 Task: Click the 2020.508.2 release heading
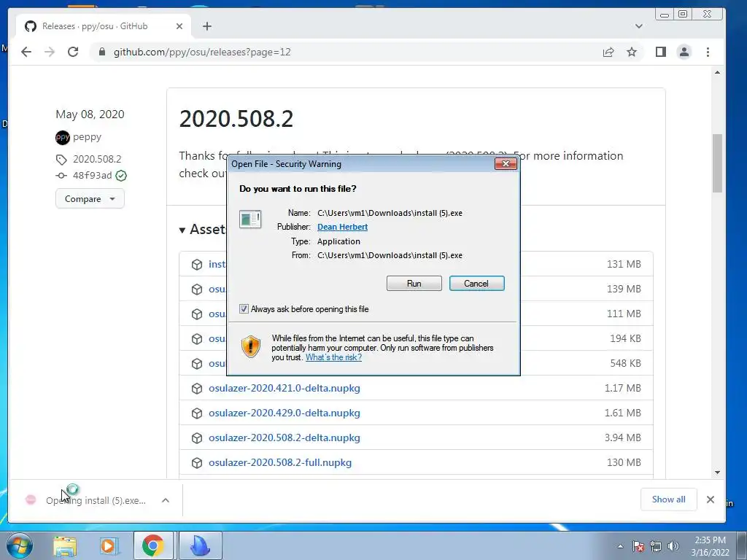(236, 119)
